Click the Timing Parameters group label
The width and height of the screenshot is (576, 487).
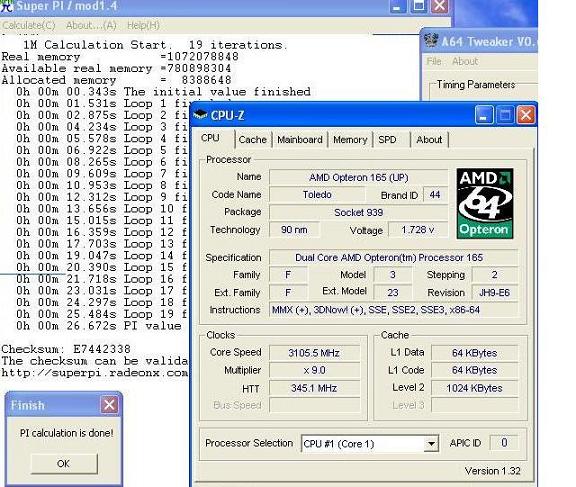(x=476, y=84)
